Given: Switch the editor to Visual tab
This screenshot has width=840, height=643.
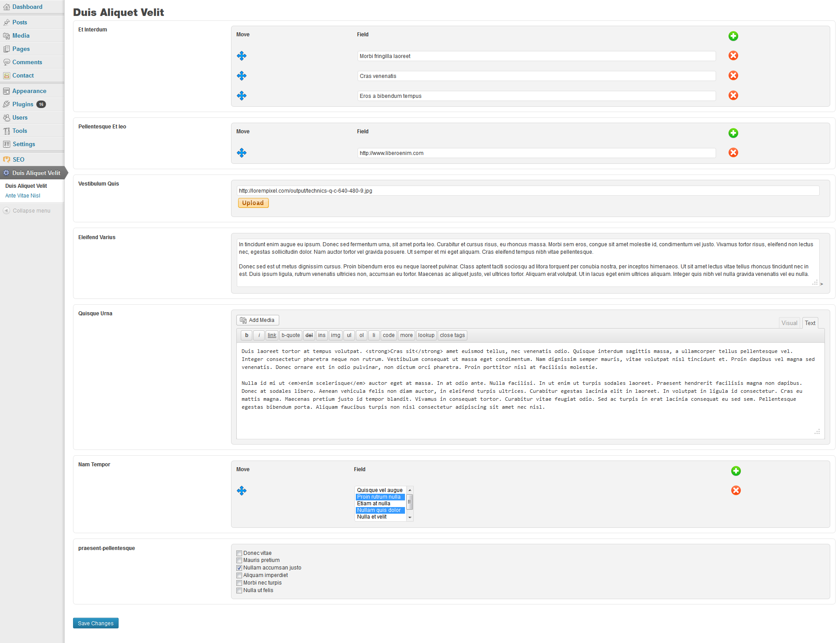Looking at the screenshot, I should click(x=789, y=323).
